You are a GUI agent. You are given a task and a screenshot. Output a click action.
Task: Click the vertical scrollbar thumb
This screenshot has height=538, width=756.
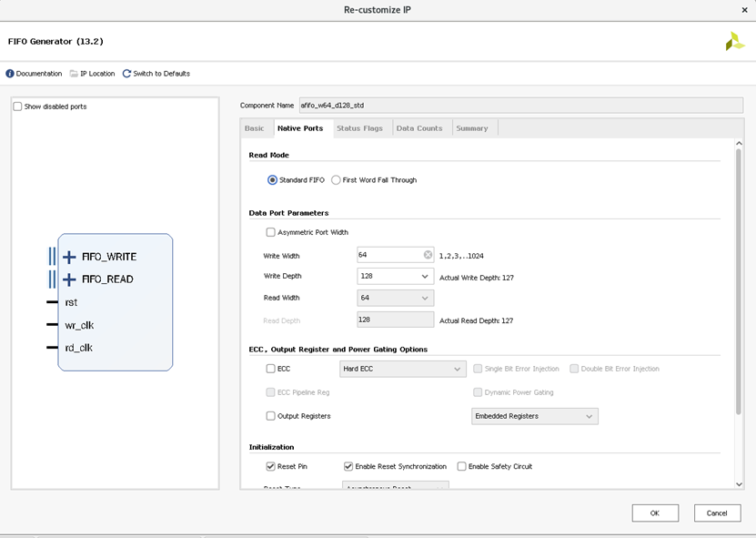pos(739,282)
